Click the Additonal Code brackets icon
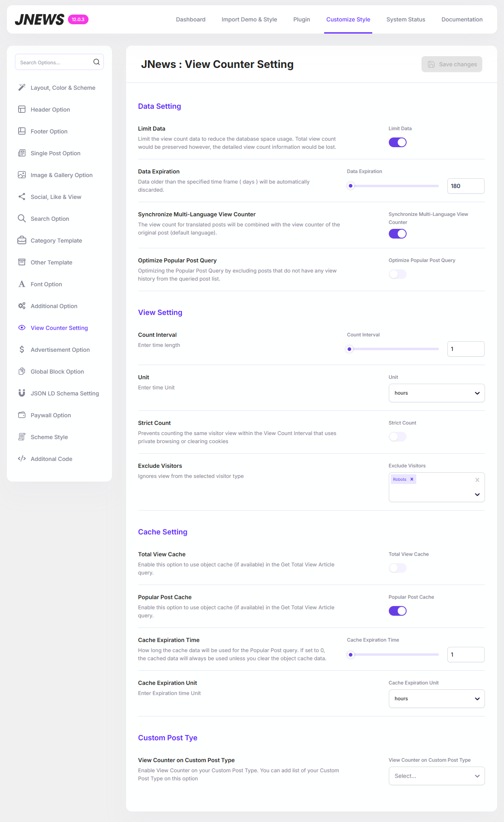Image resolution: width=504 pixels, height=822 pixels. (22, 459)
